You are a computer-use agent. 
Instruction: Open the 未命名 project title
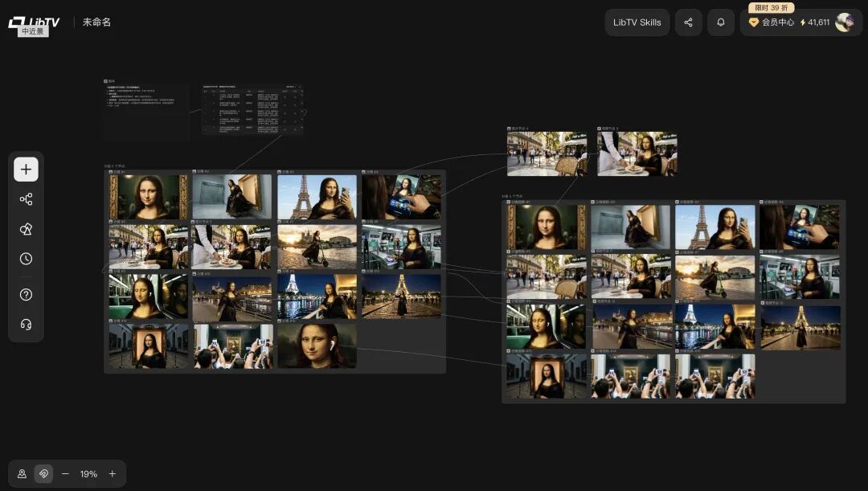(97, 23)
